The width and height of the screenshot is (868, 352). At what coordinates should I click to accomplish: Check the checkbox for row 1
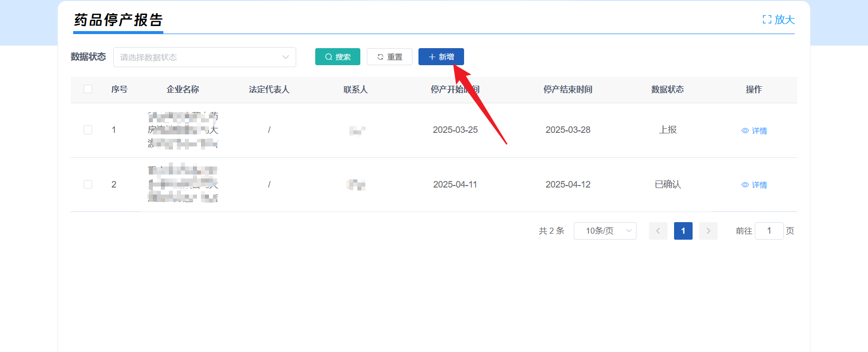tap(88, 130)
